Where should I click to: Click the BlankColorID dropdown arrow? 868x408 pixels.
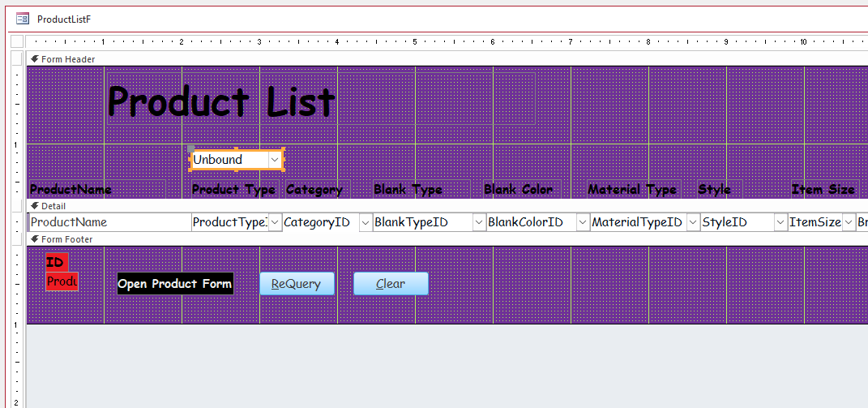coord(583,222)
